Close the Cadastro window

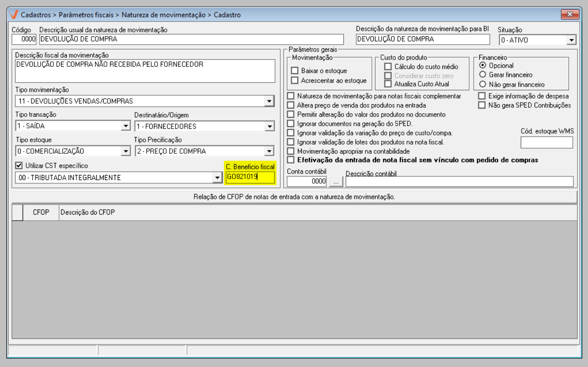[x=570, y=14]
